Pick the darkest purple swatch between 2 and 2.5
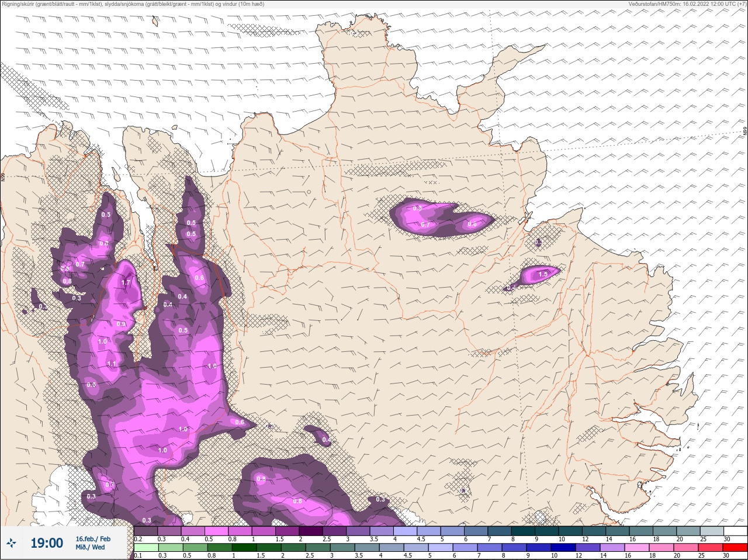 tap(311, 531)
